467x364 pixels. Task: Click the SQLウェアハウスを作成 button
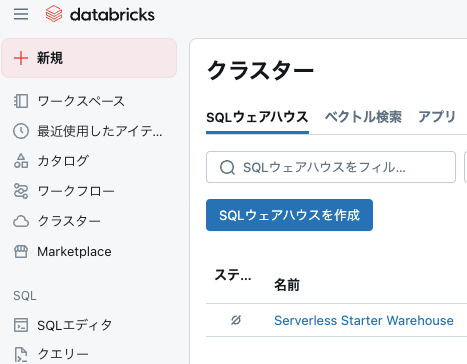[289, 215]
